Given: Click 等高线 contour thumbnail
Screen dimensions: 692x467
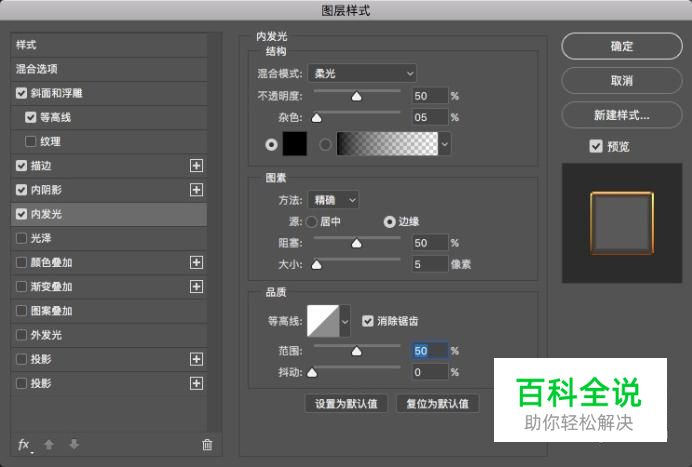Looking at the screenshot, I should point(323,321).
